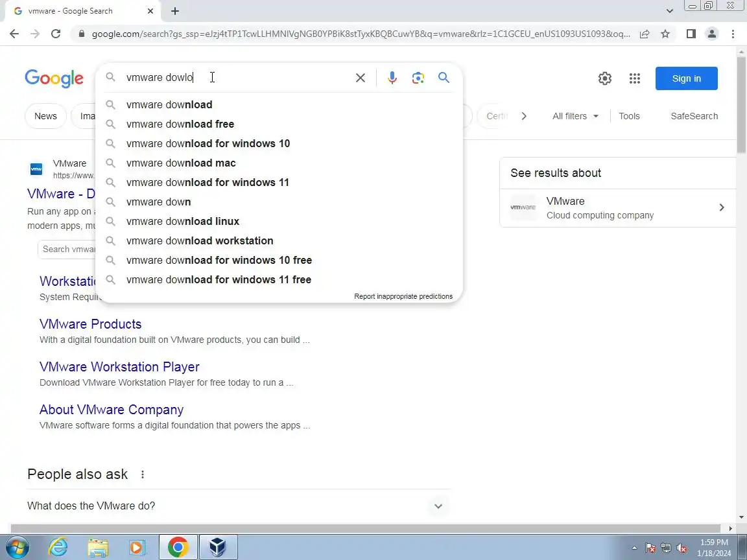Click the VMware favicon in search result
The image size is (747, 560).
tap(36, 169)
